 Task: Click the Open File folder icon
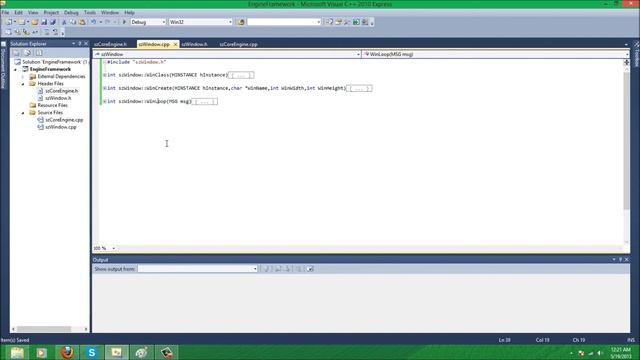tap(35, 22)
